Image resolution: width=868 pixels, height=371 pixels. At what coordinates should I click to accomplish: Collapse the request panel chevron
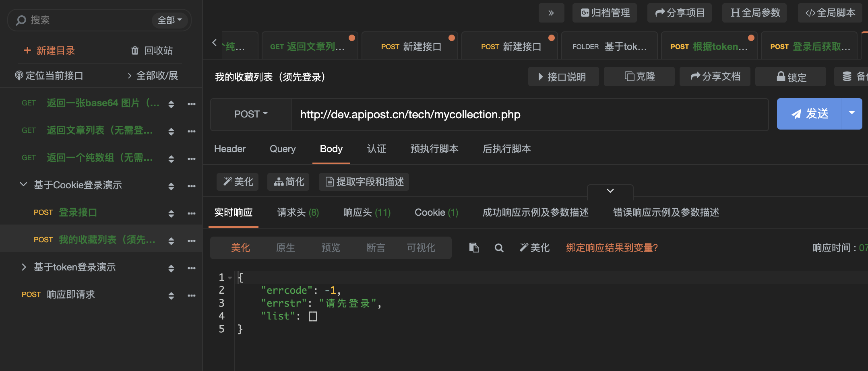click(x=610, y=191)
